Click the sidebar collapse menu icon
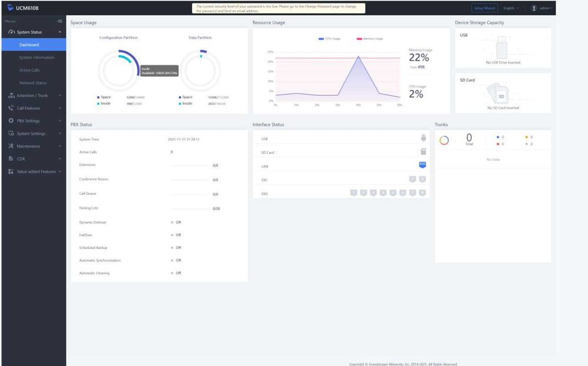The width and height of the screenshot is (588, 366). point(59,21)
